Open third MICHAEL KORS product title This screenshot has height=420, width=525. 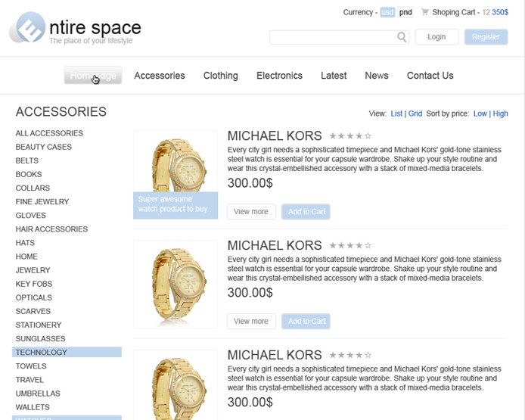(x=275, y=355)
